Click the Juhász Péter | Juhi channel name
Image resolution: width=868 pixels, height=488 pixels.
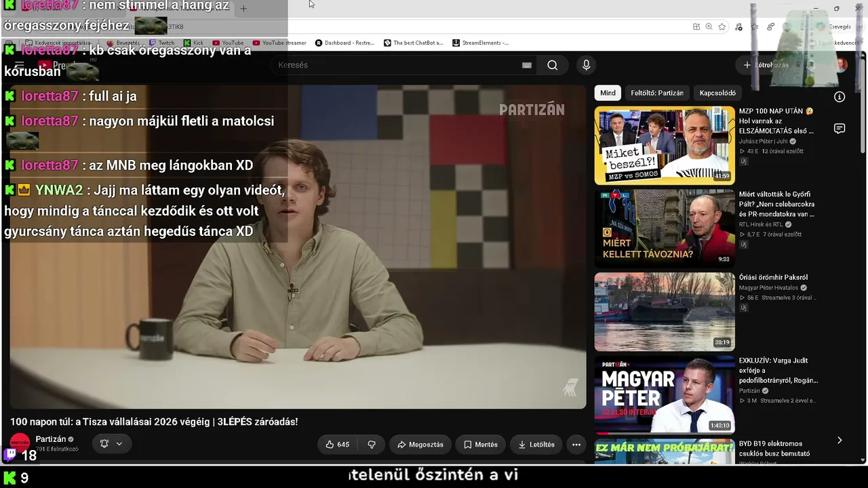[x=764, y=142]
